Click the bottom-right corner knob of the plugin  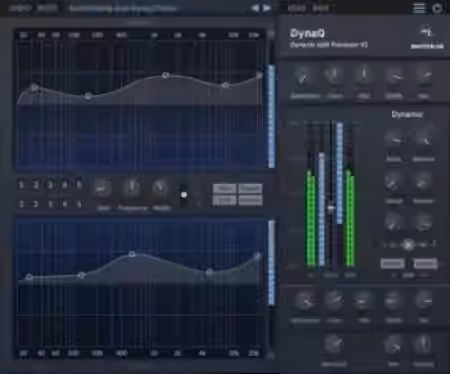[423, 344]
